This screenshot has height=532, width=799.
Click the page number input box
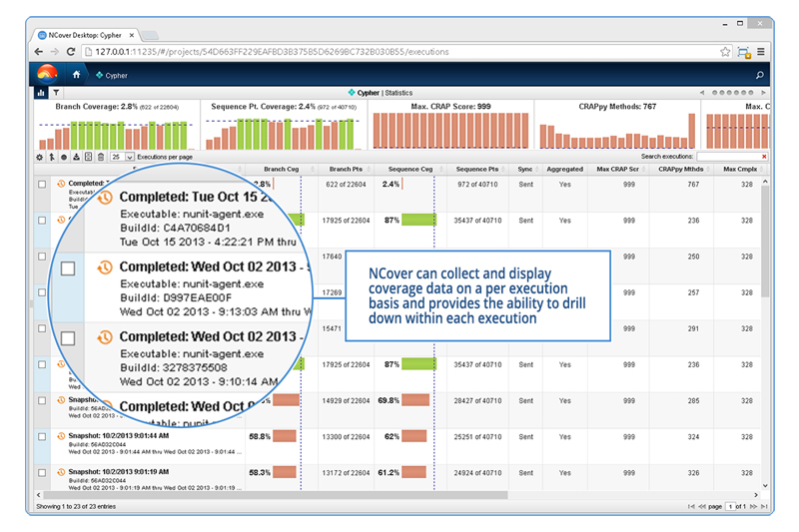click(730, 506)
